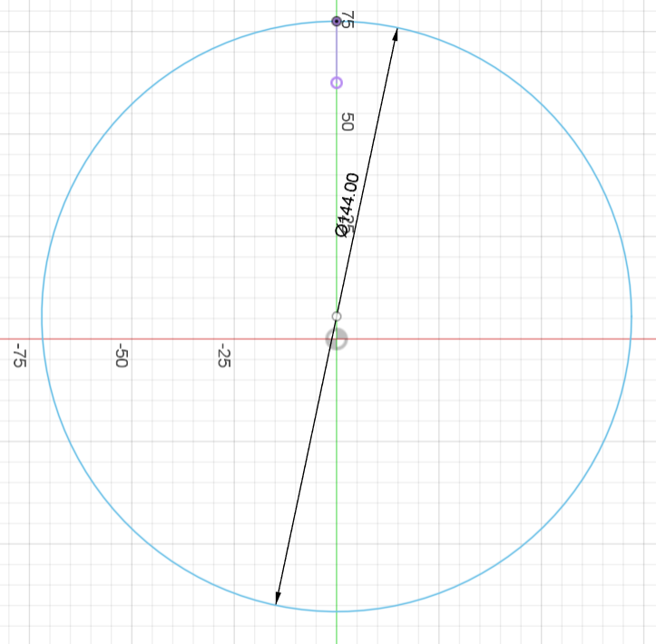
Task: Click red horizontal axis between -50 and -25
Action: [172, 339]
